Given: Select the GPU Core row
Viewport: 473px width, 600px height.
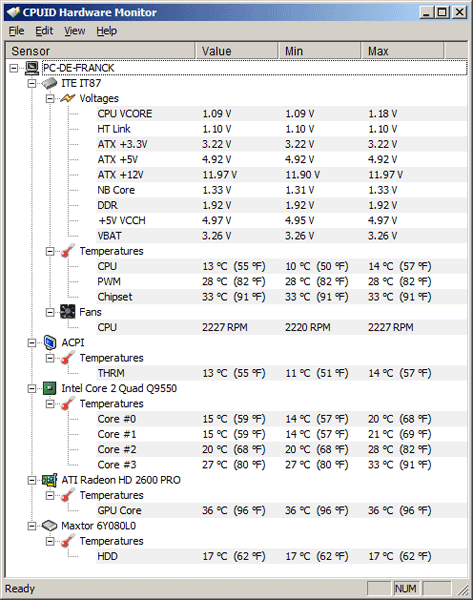Looking at the screenshot, I should [281, 510].
